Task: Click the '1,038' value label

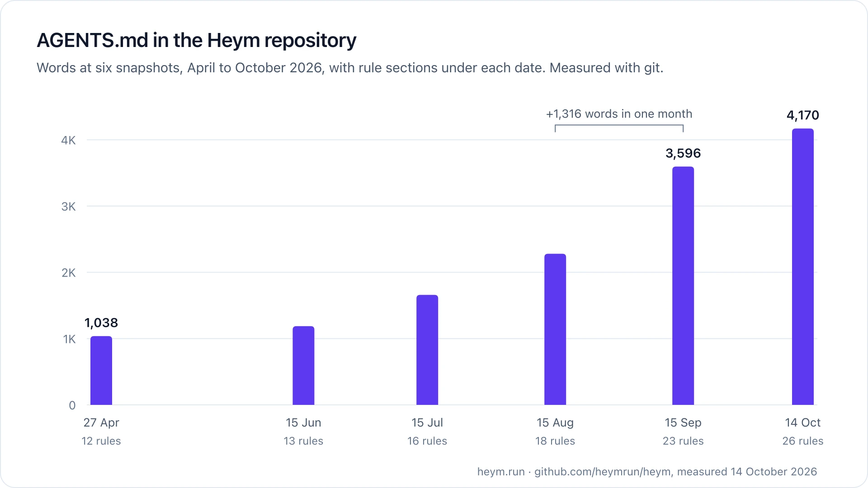Action: [x=101, y=323]
